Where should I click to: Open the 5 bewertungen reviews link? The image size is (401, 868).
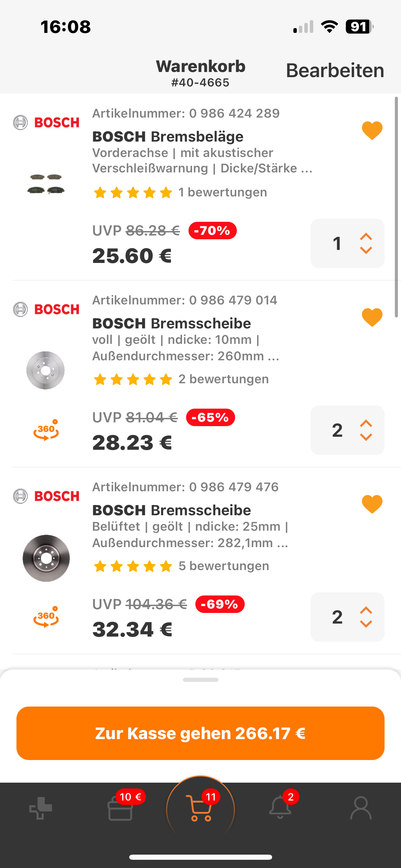pyautogui.click(x=224, y=566)
